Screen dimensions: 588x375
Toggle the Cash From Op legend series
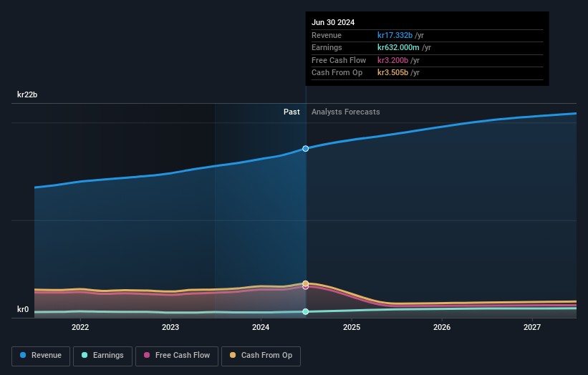261,356
